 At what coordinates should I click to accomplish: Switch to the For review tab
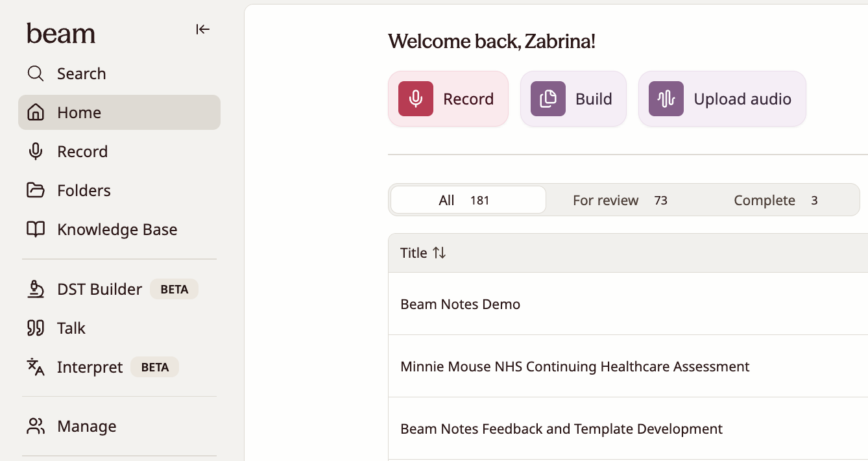click(x=620, y=200)
